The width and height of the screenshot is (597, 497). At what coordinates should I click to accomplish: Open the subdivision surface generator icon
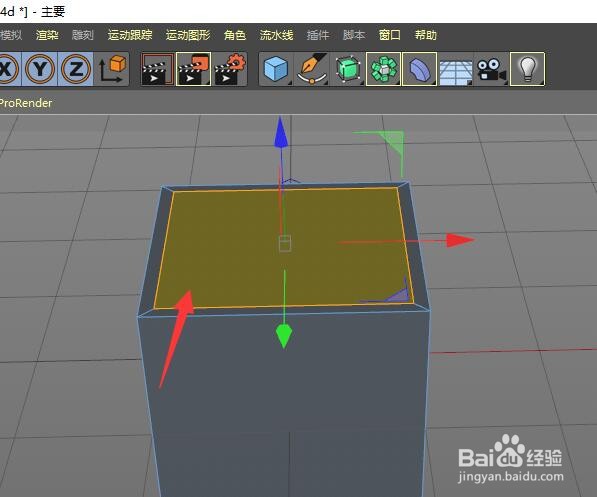[348, 69]
